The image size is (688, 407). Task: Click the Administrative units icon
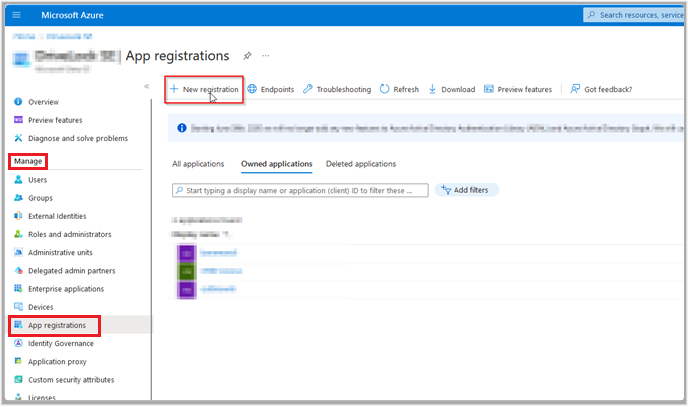18,252
